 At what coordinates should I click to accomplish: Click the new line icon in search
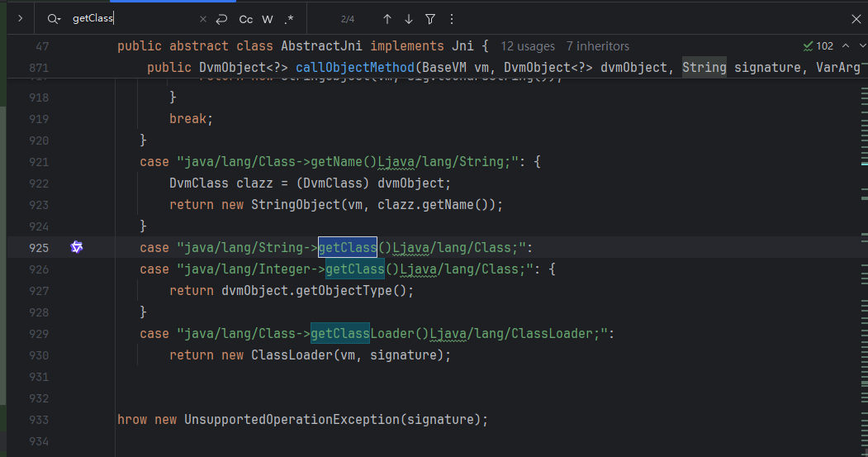[221, 19]
